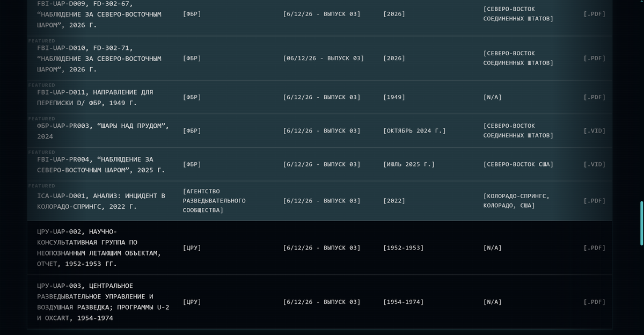Click [.PDF] link in ICA-UAP-D001 row

[595, 201]
